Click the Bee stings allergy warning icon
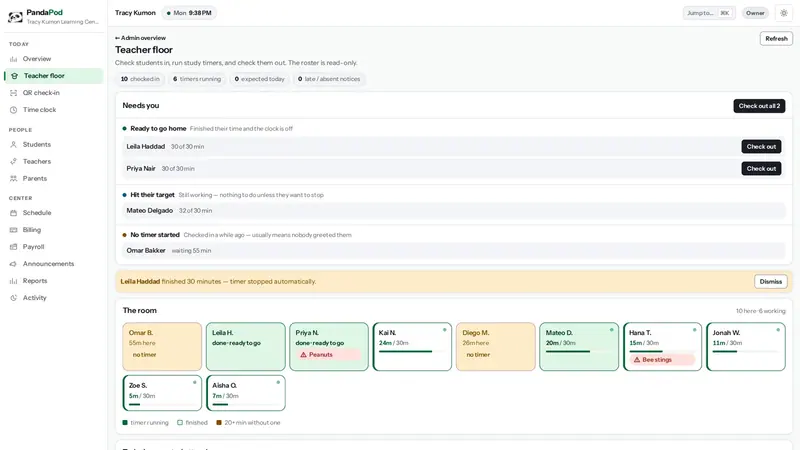 [637, 360]
